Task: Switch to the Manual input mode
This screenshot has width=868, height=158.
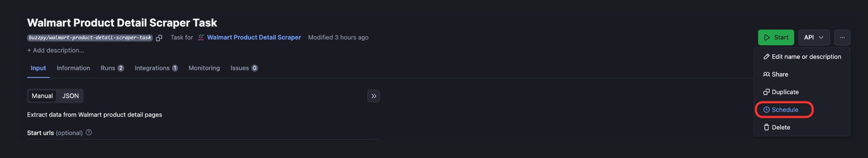Action: tap(42, 96)
